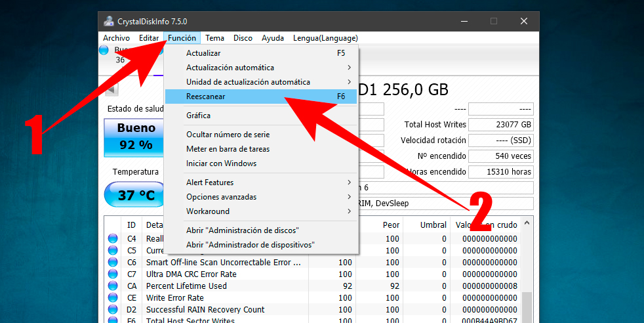Click the Total Host Writes value field
Screen dimensions: 644x323
500,125
